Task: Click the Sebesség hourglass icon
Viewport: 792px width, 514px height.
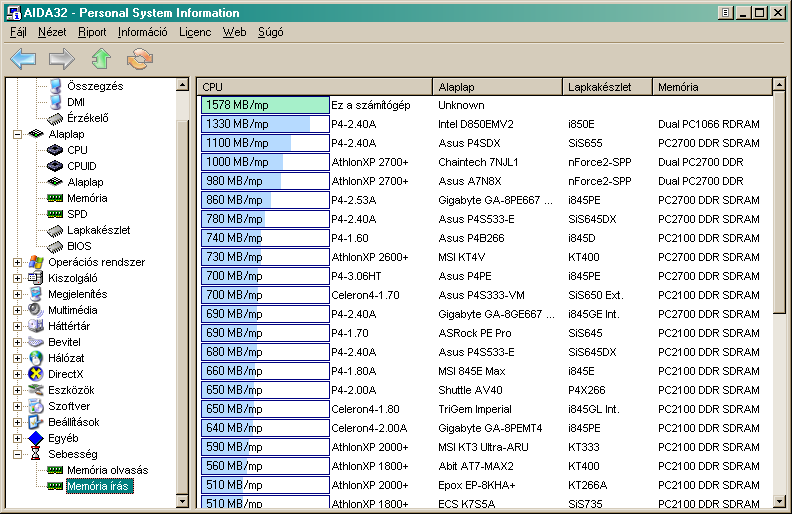Action: [36, 454]
